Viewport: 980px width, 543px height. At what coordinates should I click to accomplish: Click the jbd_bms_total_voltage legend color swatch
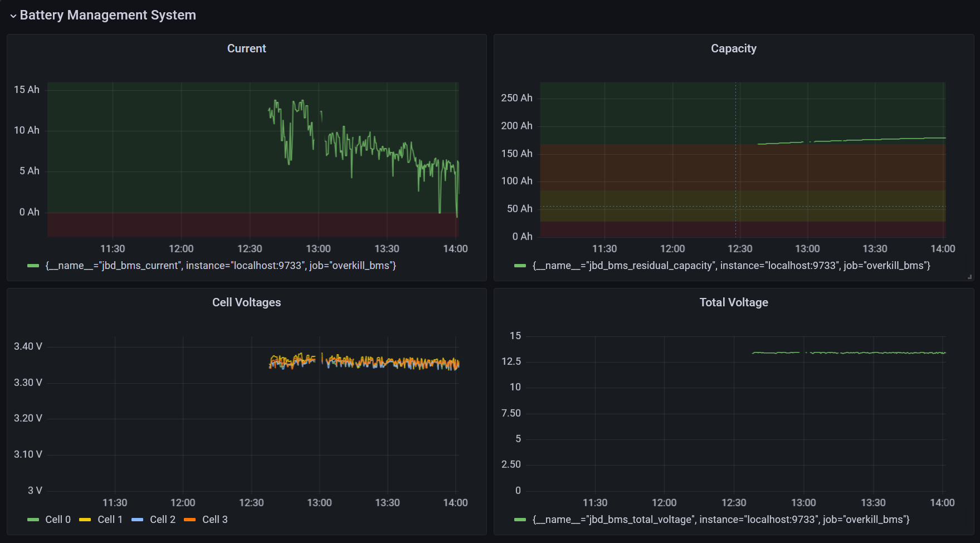[520, 520]
